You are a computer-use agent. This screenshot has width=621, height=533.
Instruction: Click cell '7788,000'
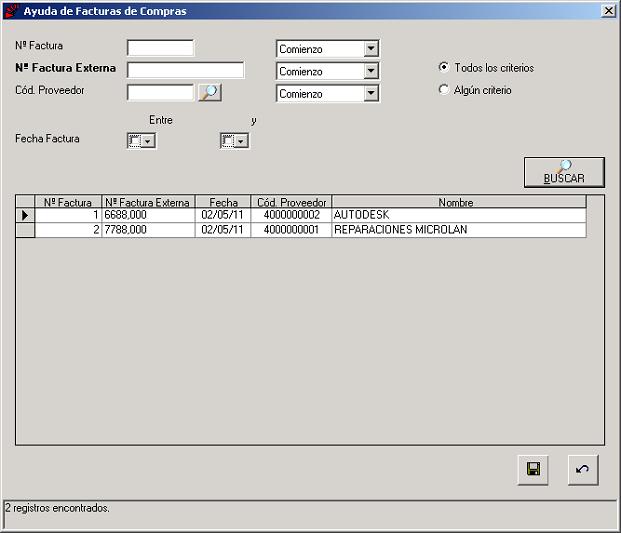click(x=148, y=230)
